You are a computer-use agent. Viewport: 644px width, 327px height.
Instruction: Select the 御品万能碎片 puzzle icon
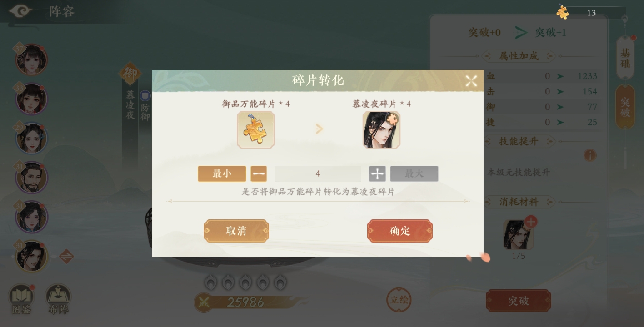pos(255,130)
